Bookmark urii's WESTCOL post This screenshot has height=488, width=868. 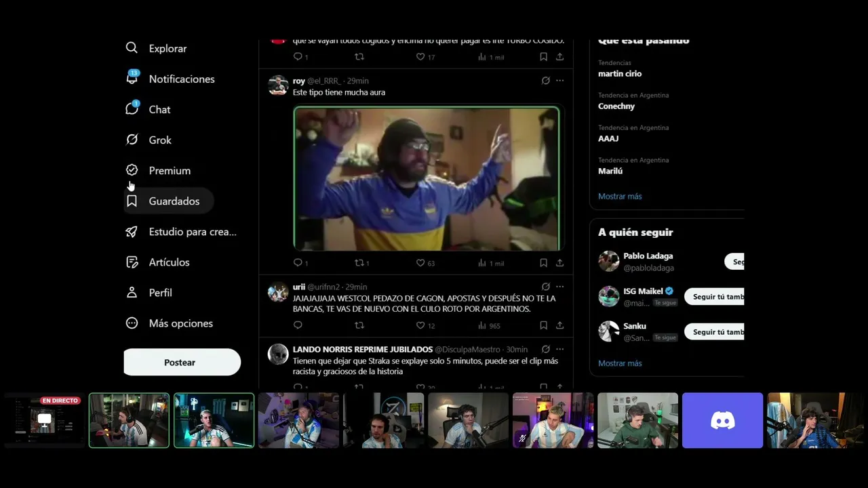click(543, 325)
